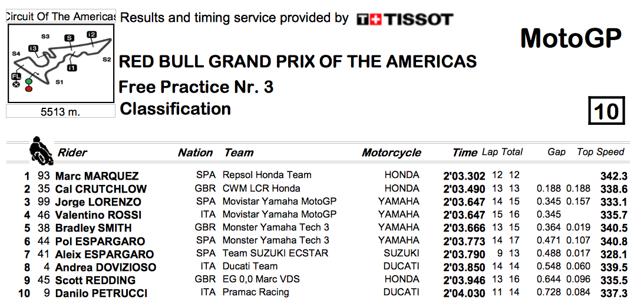This screenshot has width=644, height=301.
Task: Click the red dot on circuit map
Action: click(x=28, y=88)
